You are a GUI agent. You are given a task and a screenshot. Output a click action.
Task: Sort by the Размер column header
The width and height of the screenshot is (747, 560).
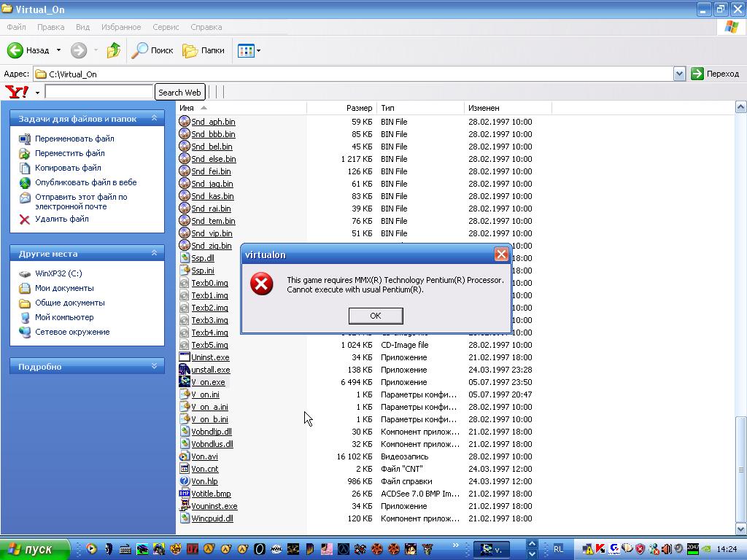[341, 108]
